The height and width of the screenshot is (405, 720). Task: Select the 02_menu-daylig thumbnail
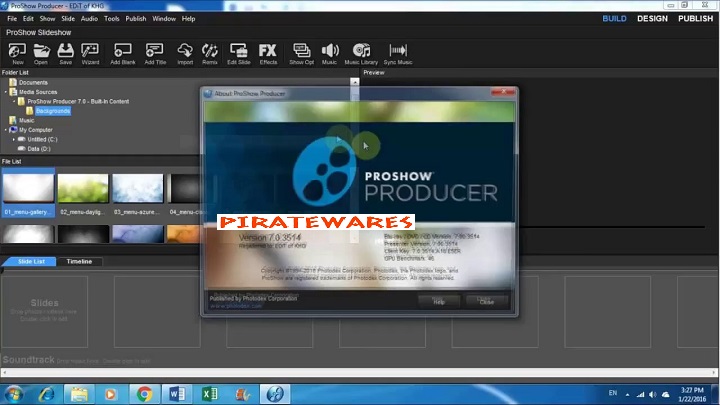click(x=83, y=192)
